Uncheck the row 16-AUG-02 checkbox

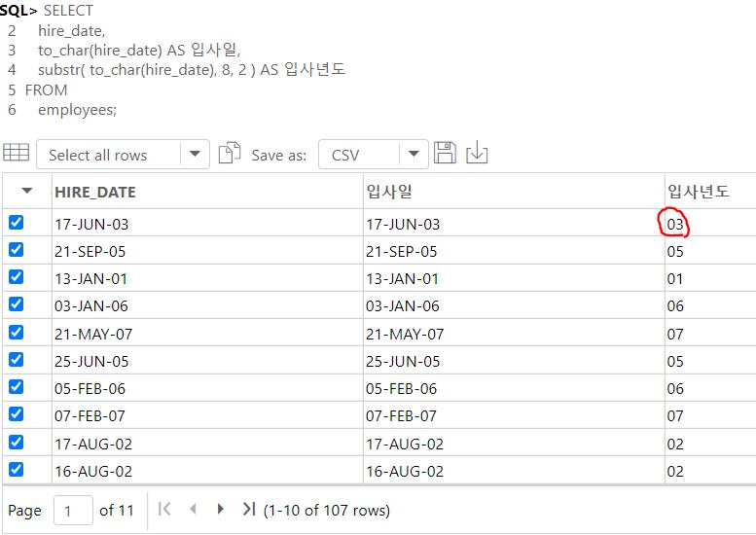coord(16,469)
